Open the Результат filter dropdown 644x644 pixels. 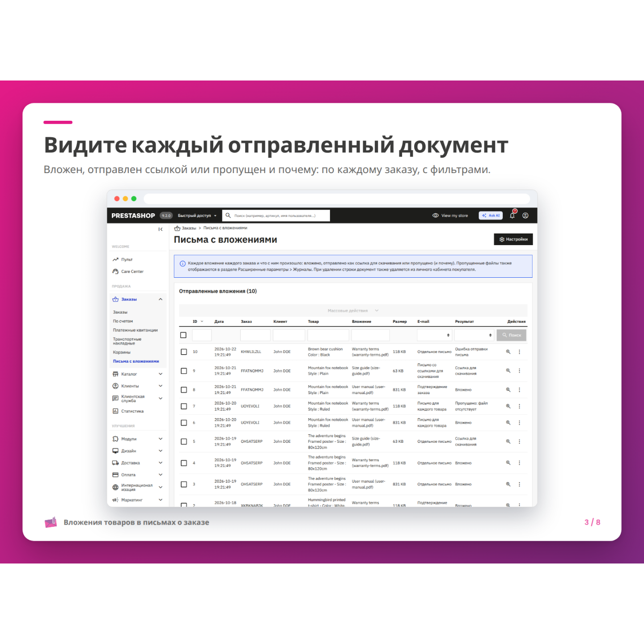[475, 335]
